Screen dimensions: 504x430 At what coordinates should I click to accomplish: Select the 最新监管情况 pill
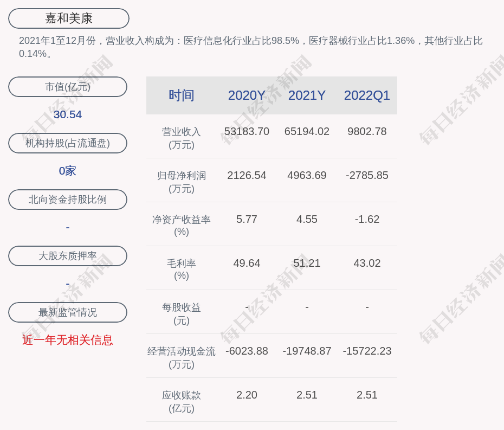click(x=68, y=312)
